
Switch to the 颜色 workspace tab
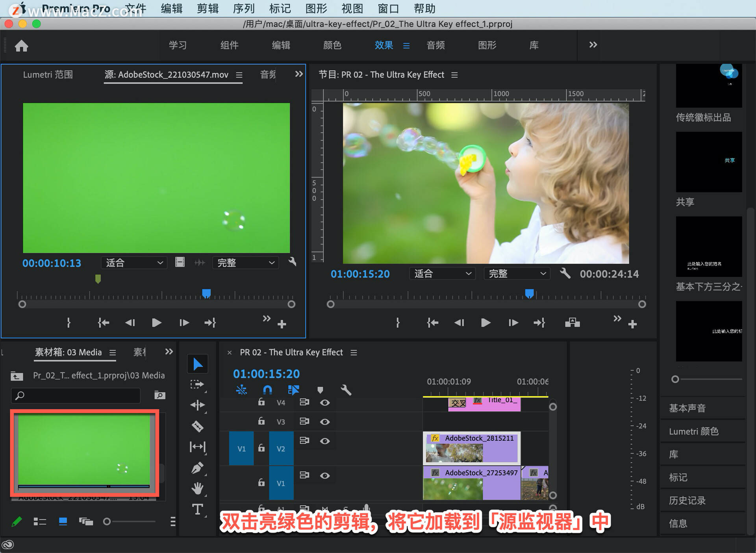point(332,45)
